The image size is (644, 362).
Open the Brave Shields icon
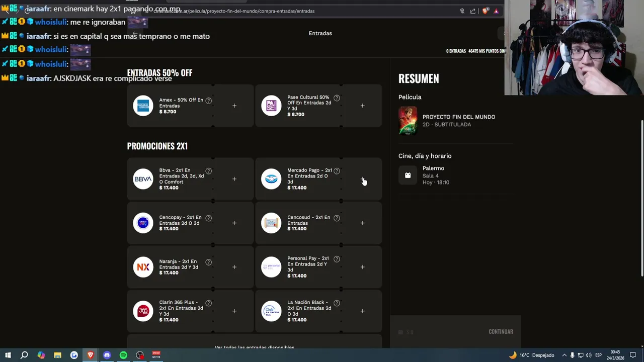pyautogui.click(x=485, y=11)
